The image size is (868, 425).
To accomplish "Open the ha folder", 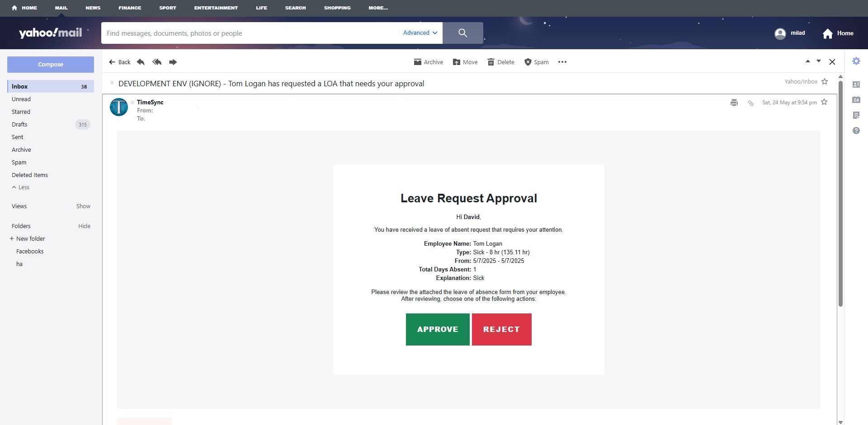I will [19, 264].
